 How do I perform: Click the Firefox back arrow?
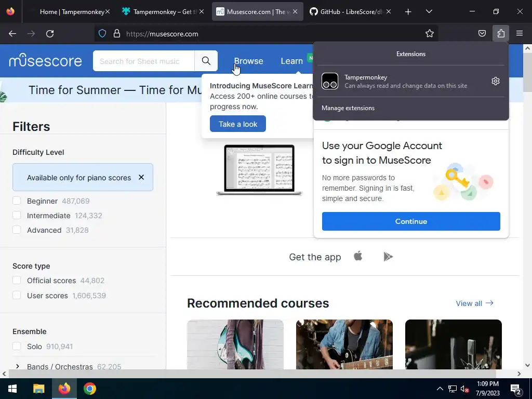pyautogui.click(x=12, y=34)
